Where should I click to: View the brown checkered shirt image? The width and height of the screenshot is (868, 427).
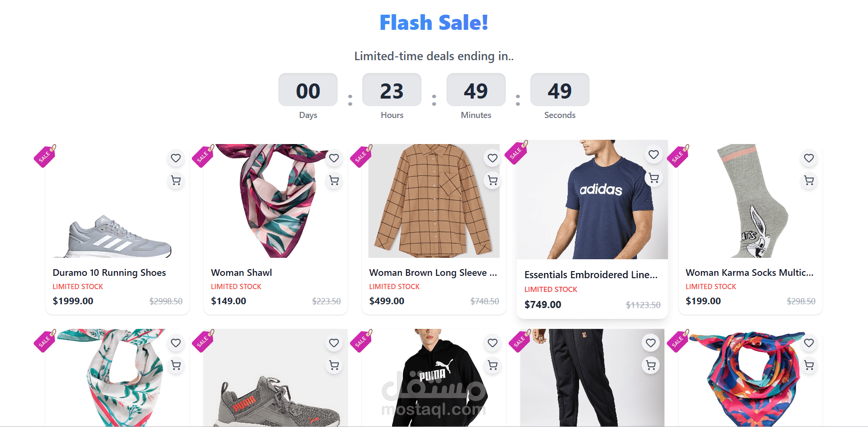pos(434,201)
